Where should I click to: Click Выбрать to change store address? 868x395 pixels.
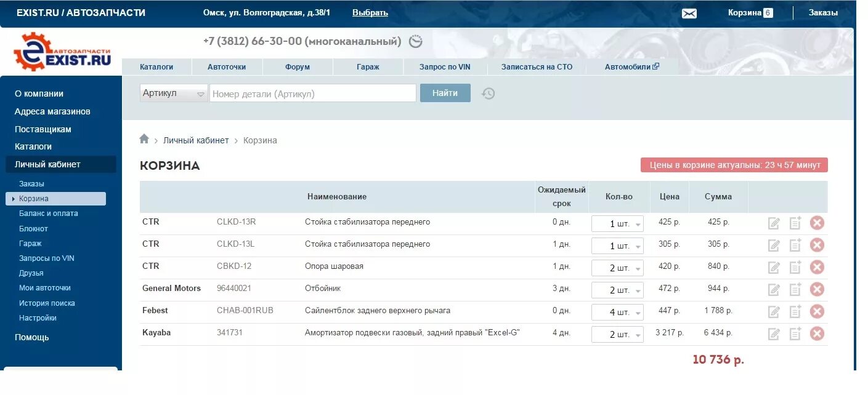coord(370,12)
